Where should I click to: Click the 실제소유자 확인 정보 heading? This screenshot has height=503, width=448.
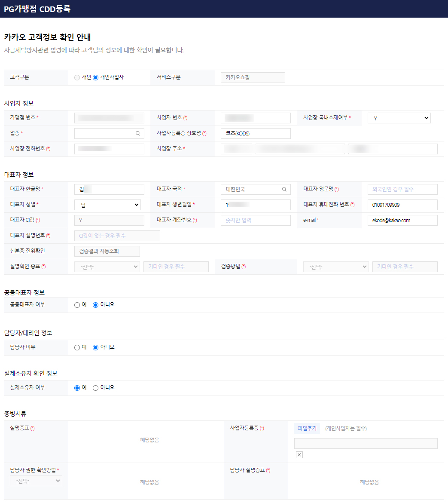pos(31,374)
